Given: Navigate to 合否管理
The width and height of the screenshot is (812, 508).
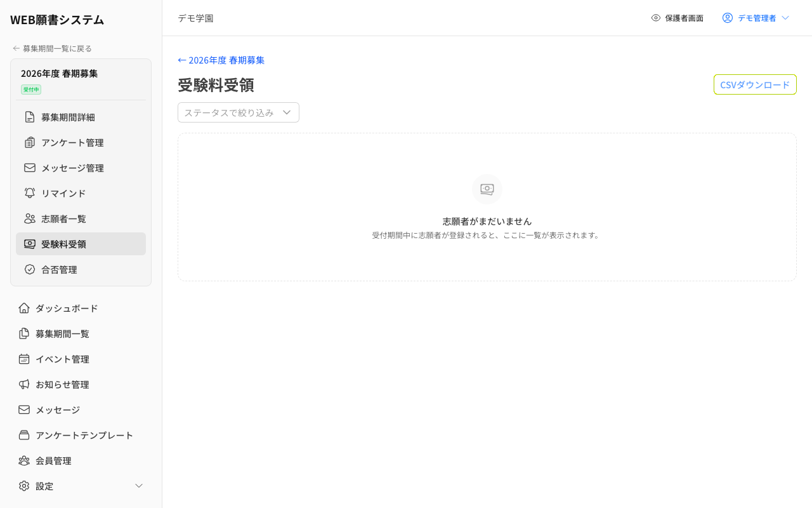Looking at the screenshot, I should (x=81, y=269).
